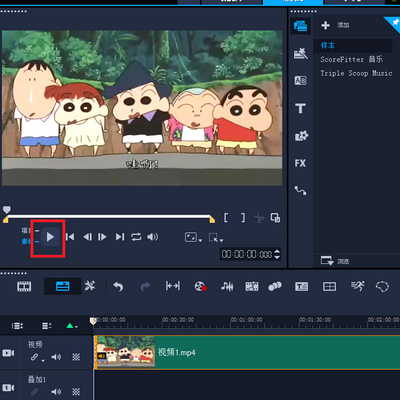Open the Transitions (AB) library
Viewport: 400px width, 400px height.
click(300, 80)
